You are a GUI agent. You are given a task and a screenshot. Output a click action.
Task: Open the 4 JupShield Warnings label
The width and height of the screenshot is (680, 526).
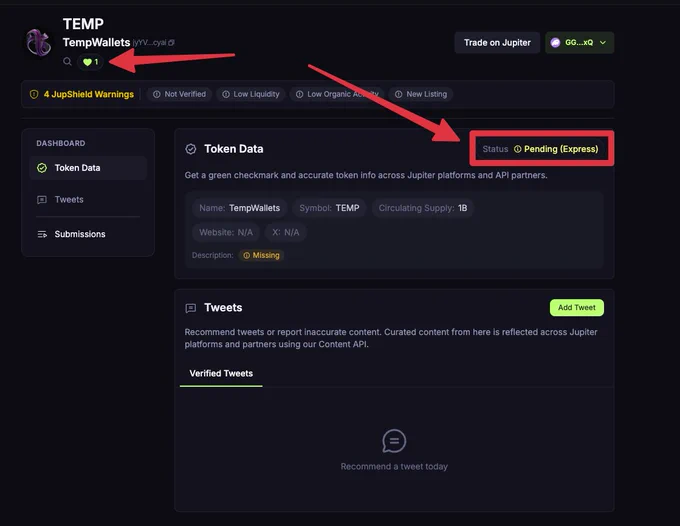pyautogui.click(x=88, y=94)
